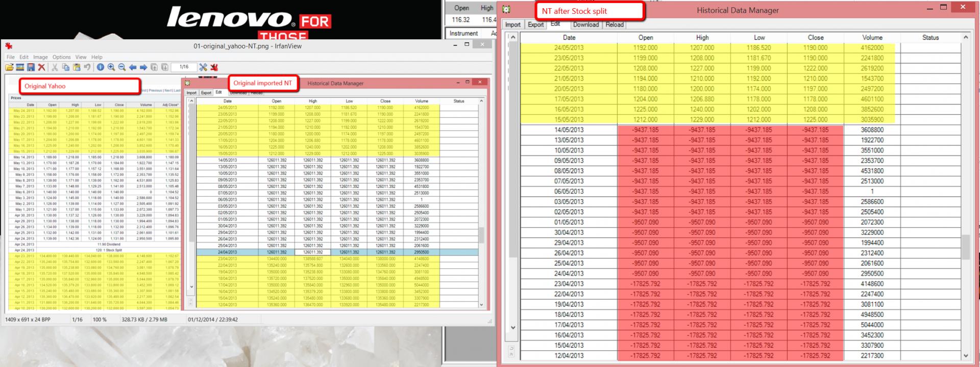Click the 1/16 page number field
The width and height of the screenshot is (980, 367).
pyautogui.click(x=184, y=67)
